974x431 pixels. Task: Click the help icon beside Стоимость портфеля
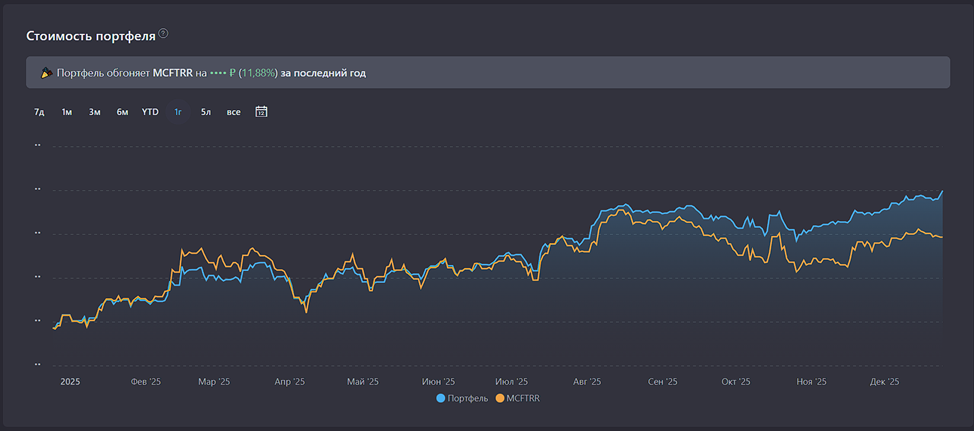click(x=164, y=34)
